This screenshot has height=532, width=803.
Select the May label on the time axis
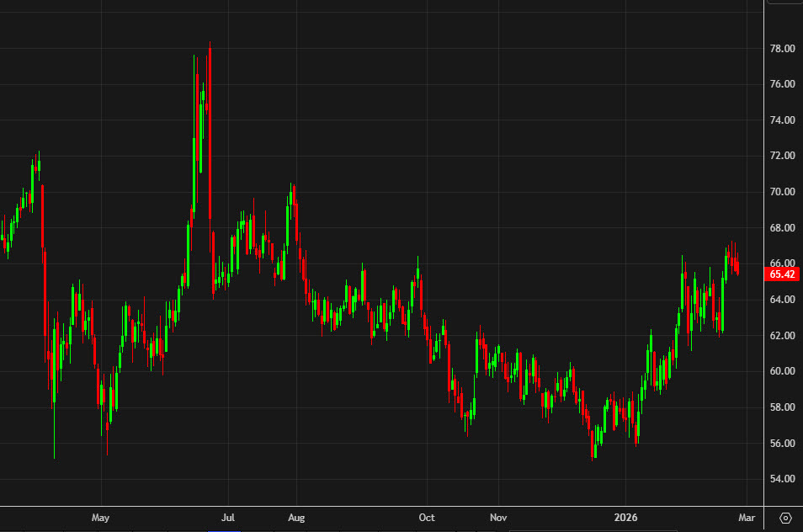tap(101, 518)
